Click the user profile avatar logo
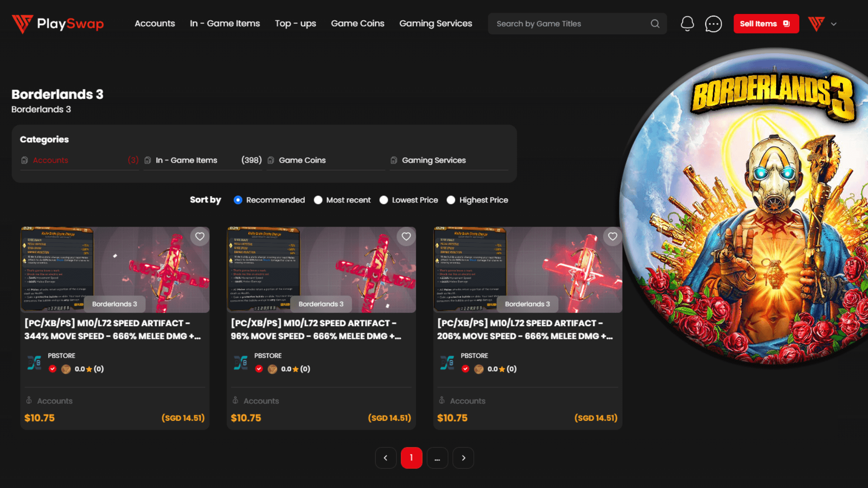Screen dimensions: 868x488 pos(816,23)
